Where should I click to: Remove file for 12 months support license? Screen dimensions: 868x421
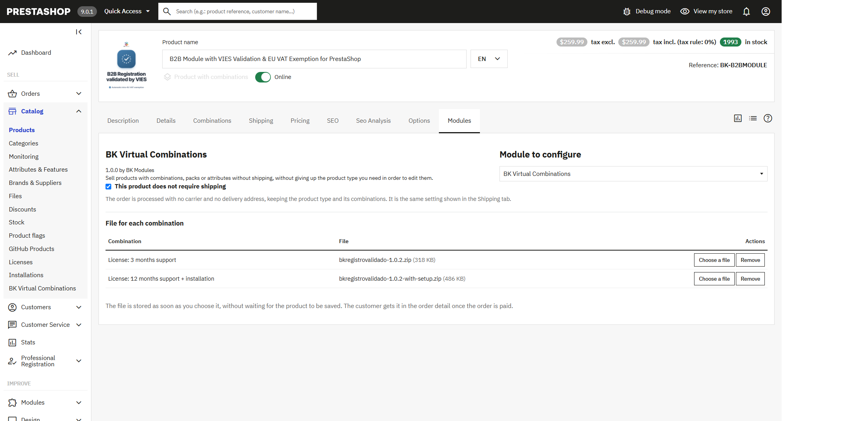pos(750,279)
